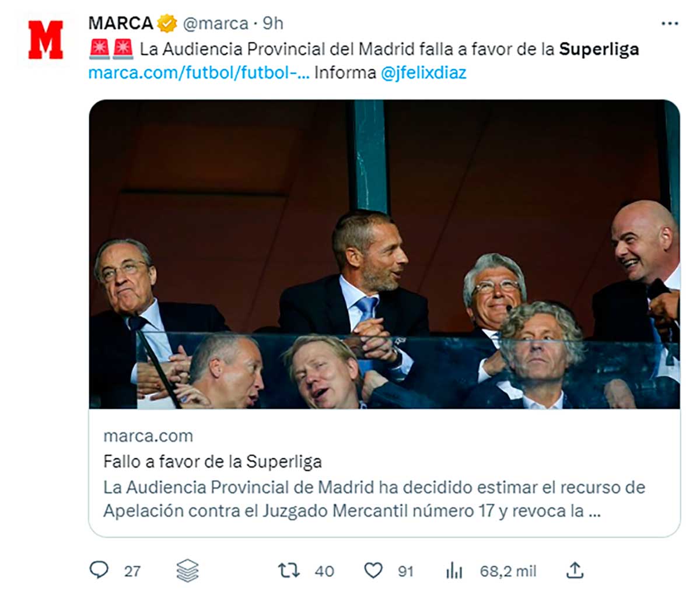Screen dimensions: 700x600
Task: Click the stacked layers icon
Action: click(x=187, y=570)
